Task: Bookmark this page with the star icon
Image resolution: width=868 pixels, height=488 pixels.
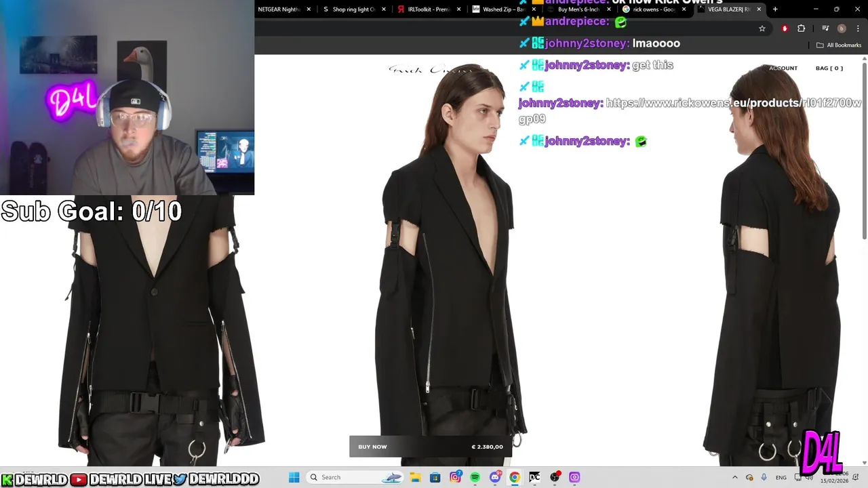Action: (x=762, y=28)
